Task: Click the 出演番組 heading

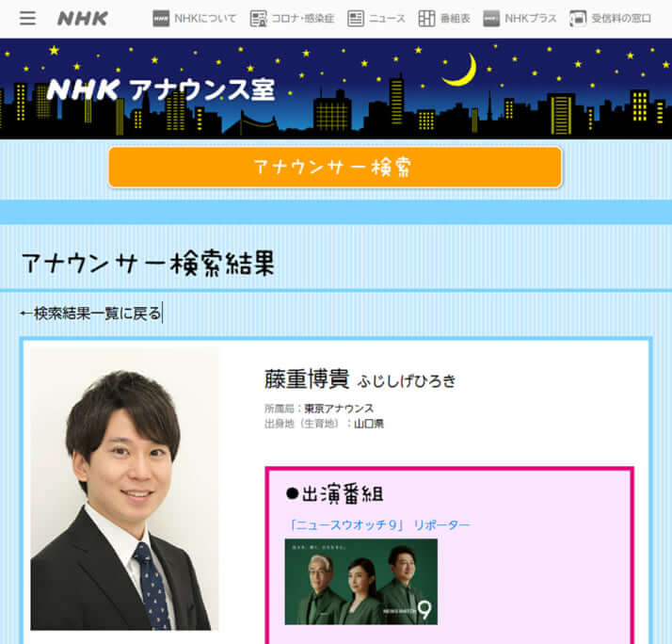Action: [x=335, y=493]
